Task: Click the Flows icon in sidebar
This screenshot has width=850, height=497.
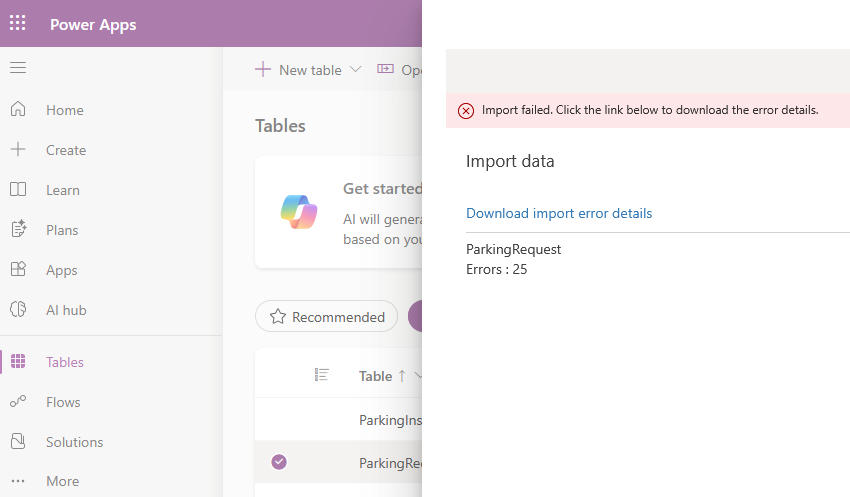Action: (x=18, y=402)
